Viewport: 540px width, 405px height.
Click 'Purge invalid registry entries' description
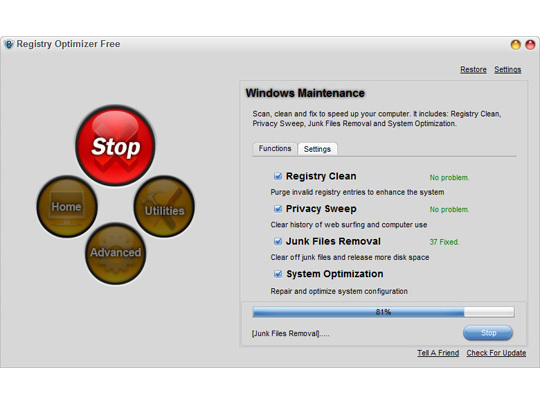pos(357,192)
